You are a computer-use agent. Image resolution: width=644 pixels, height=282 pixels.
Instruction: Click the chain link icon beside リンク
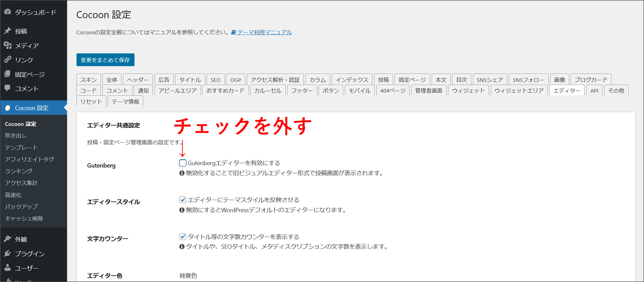7,60
